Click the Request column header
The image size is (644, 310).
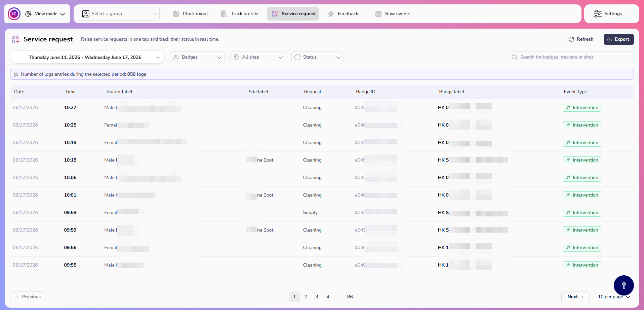coord(313,92)
